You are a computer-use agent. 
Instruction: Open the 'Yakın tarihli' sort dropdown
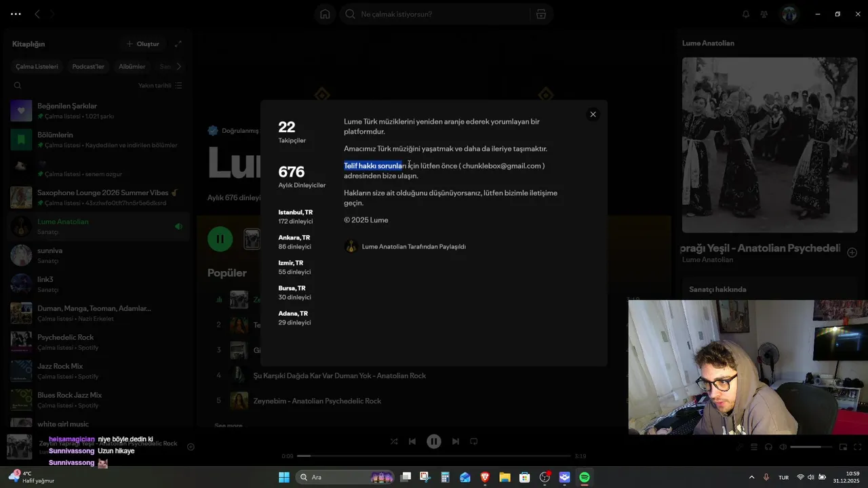[x=160, y=85]
